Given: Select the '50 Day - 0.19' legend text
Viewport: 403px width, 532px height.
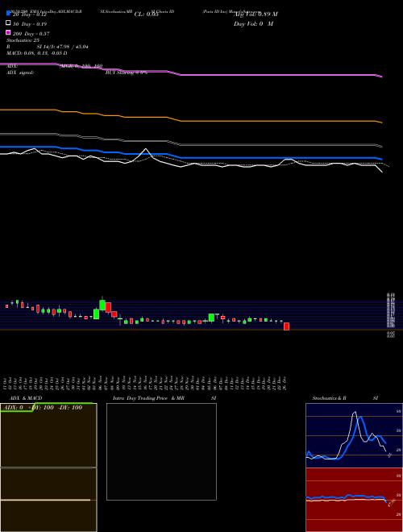Looking at the screenshot, I should (30, 24).
